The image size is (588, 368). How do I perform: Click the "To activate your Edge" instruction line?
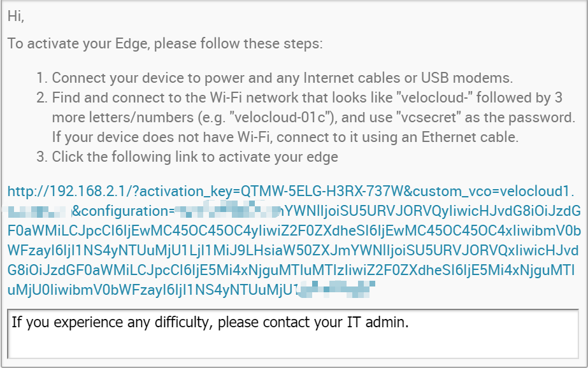pos(165,43)
